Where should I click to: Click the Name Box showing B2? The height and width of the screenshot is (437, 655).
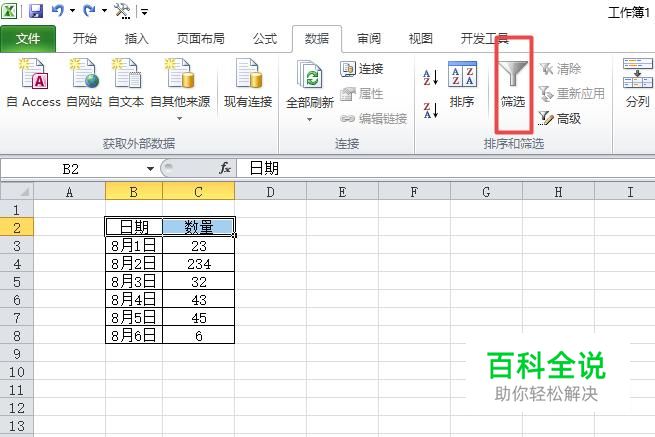(x=71, y=169)
